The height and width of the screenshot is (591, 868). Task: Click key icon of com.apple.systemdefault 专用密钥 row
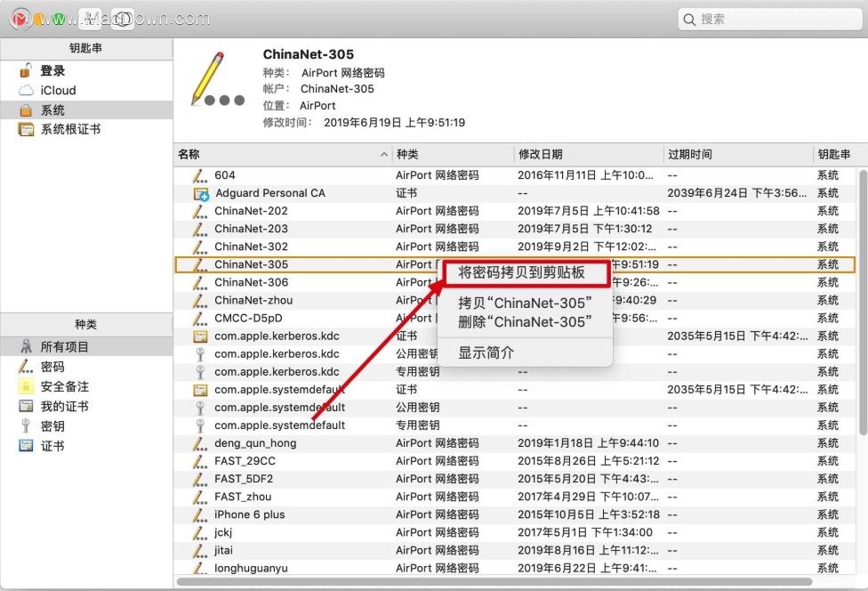[200, 425]
